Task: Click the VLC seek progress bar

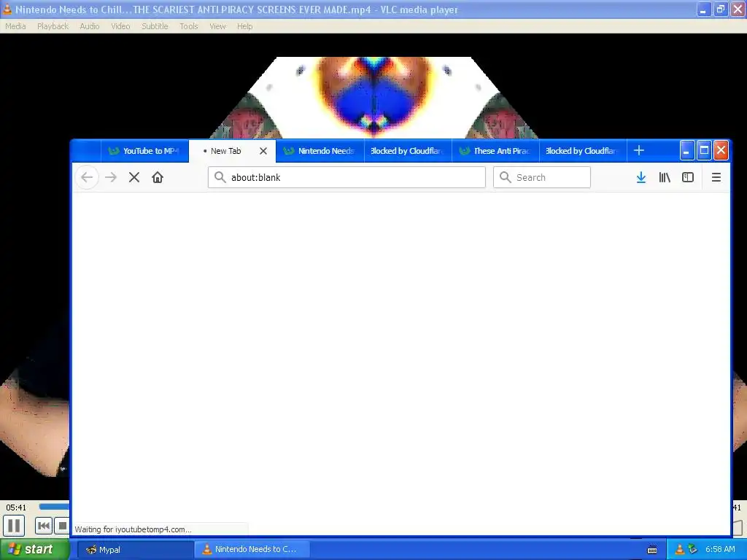Action: [x=54, y=507]
